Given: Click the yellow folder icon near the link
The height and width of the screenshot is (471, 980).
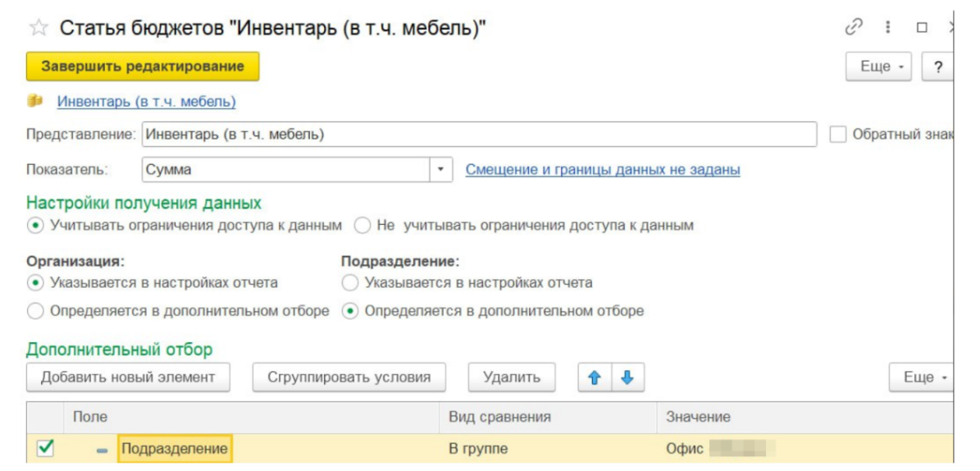Looking at the screenshot, I should pyautogui.click(x=35, y=102).
